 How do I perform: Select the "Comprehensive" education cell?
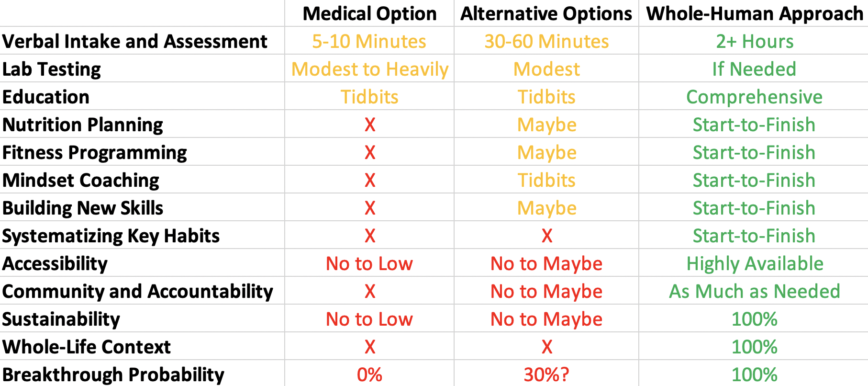754,97
